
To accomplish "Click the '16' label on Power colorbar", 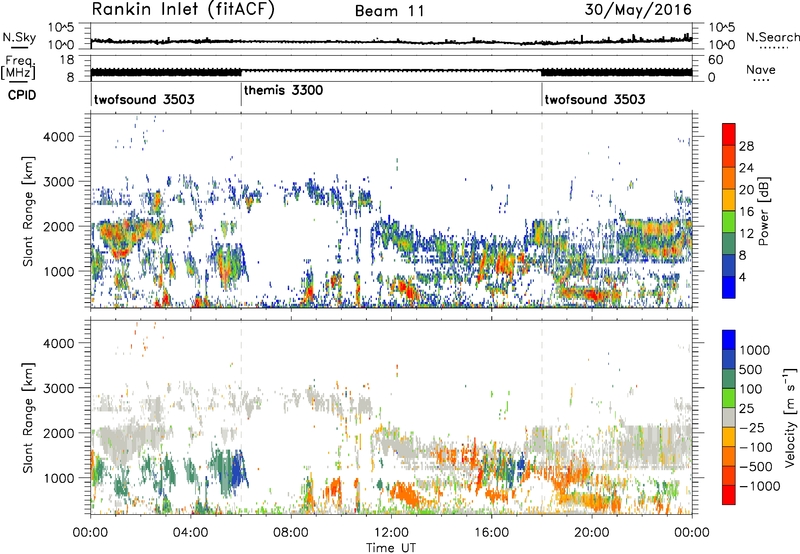I will click(x=746, y=212).
